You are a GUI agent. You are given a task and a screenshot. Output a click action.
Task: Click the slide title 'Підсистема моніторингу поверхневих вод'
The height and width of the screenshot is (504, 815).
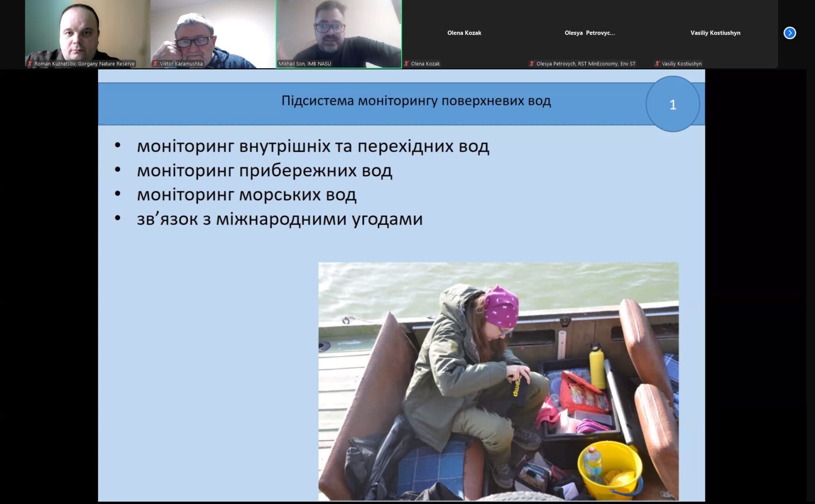pos(416,101)
